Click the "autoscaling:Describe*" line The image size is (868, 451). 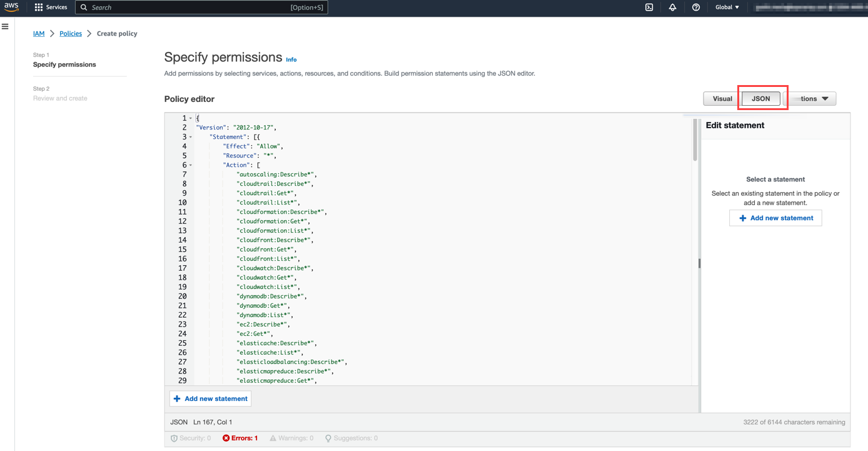277,175
